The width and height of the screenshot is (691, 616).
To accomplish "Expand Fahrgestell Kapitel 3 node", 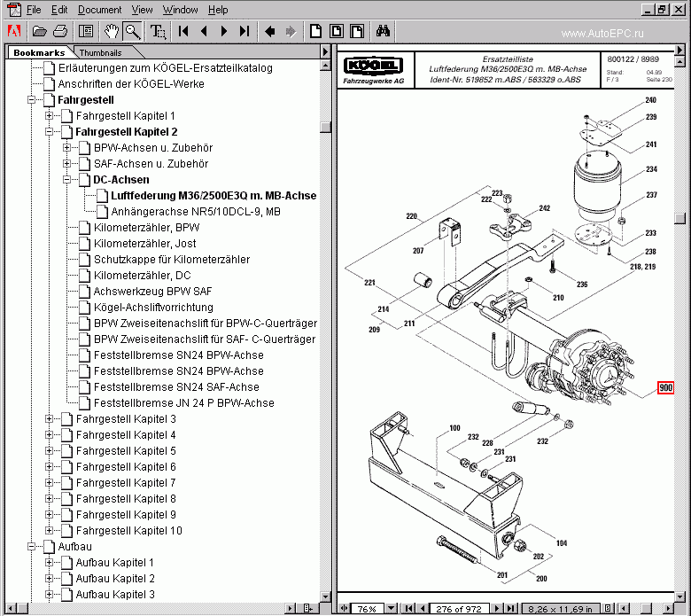I will click(49, 419).
